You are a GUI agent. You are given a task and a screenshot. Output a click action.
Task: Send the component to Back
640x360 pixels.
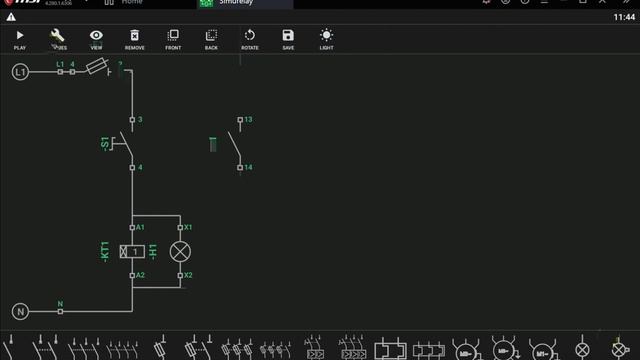coord(211,40)
